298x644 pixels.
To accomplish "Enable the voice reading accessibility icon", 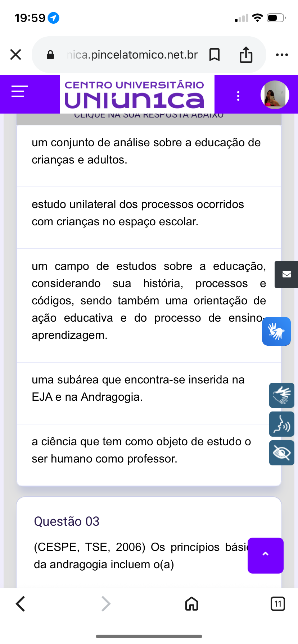I will [281, 424].
